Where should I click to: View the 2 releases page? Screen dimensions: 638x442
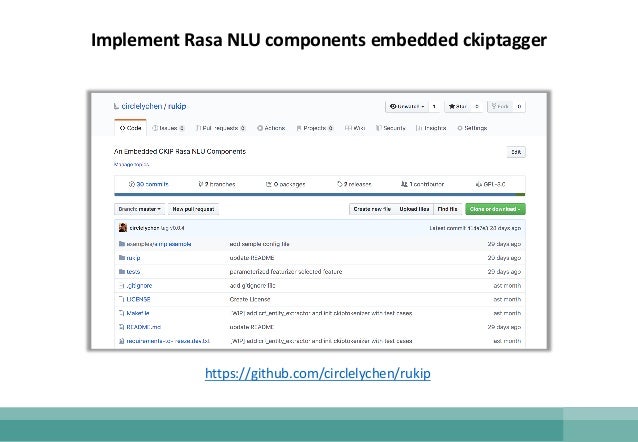tap(354, 184)
